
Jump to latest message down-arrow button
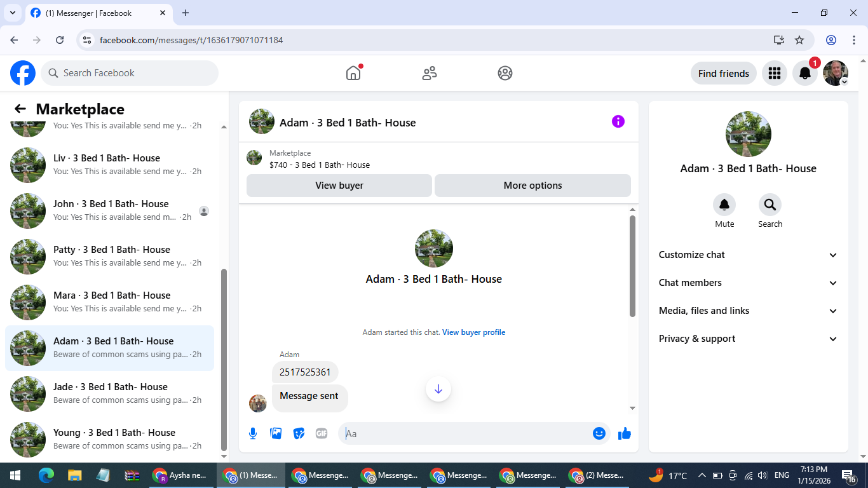point(438,389)
